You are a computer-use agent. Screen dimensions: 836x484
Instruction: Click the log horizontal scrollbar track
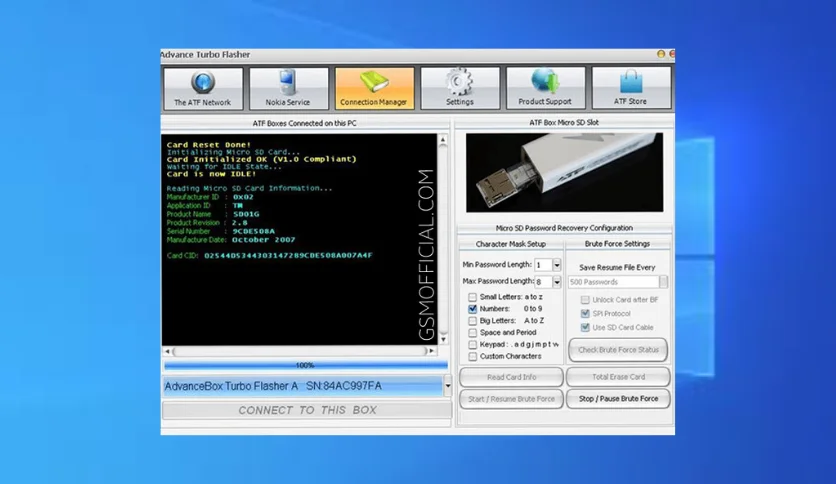click(302, 351)
